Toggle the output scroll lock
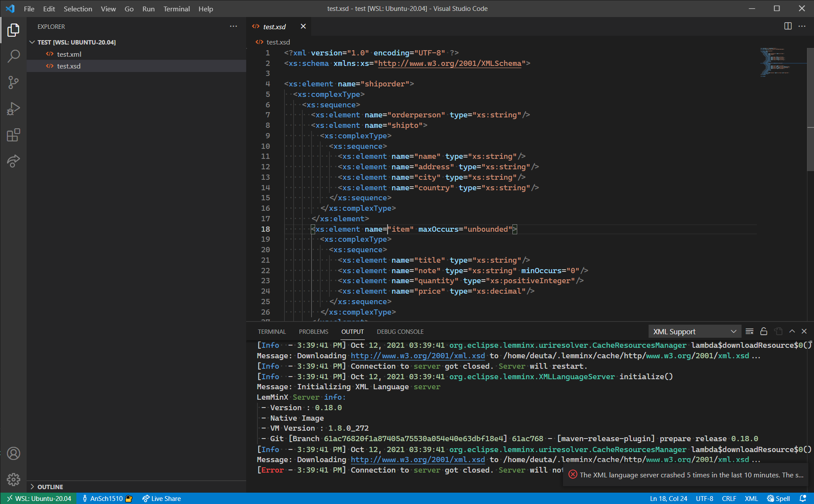 click(763, 331)
